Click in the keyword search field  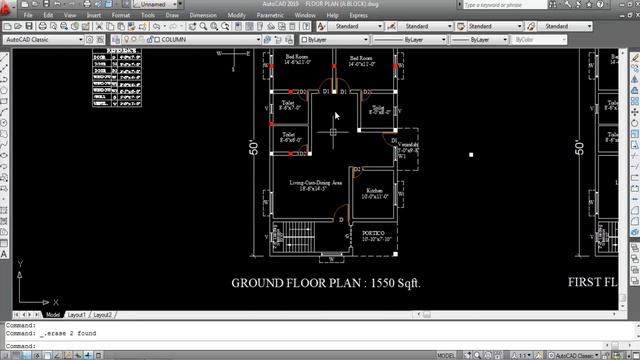[x=504, y=5]
